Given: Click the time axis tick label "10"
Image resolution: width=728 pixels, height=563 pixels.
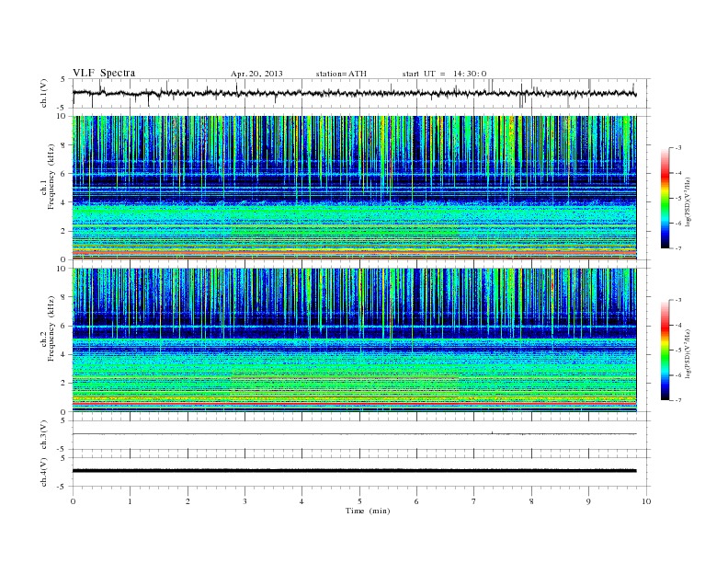Looking at the screenshot, I should 646,501.
